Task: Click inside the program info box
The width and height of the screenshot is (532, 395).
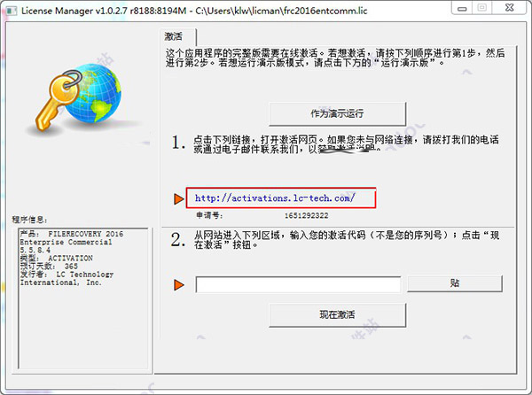Action: coord(83,298)
